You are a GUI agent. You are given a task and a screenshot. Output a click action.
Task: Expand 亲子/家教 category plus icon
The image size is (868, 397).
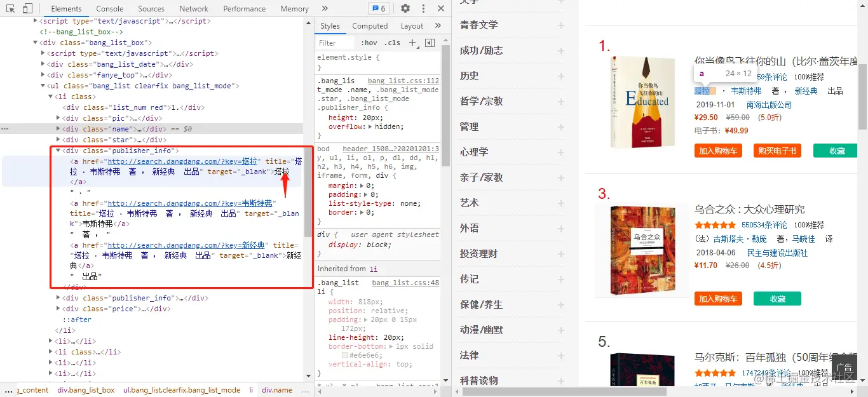561,178
